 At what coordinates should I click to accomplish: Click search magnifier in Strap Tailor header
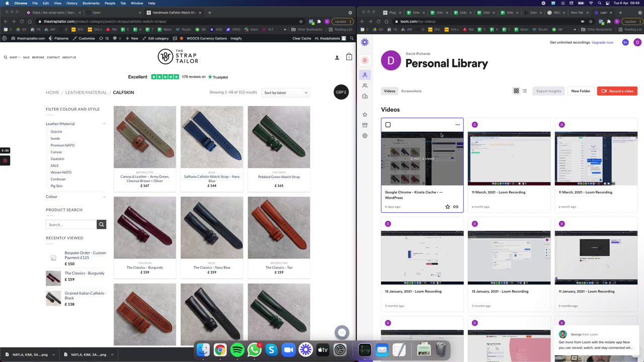(x=6, y=57)
